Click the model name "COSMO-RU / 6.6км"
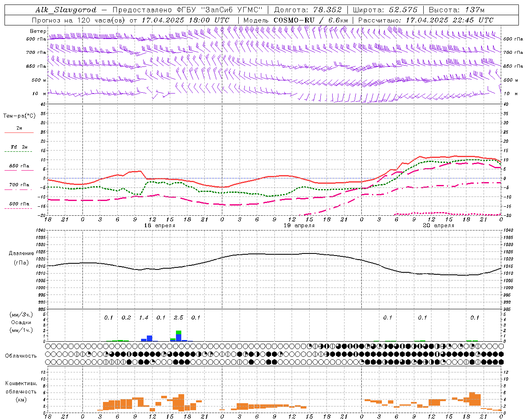The width and height of the screenshot is (525, 420). [x=311, y=20]
